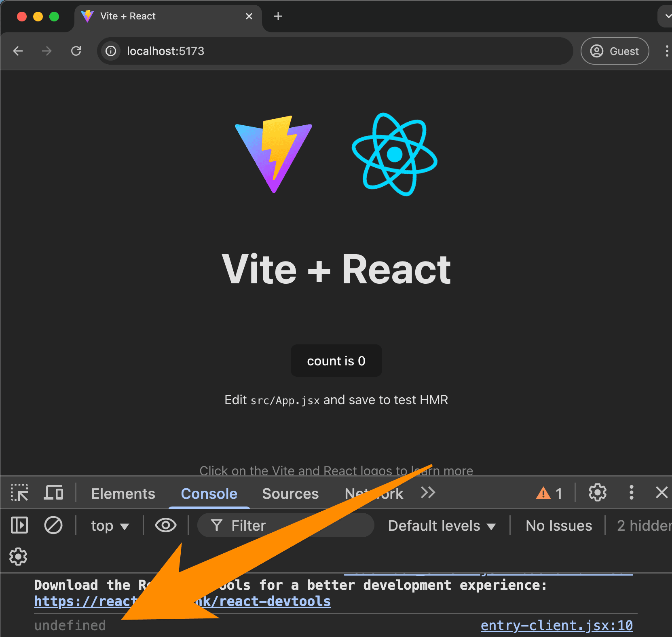Switch to the Sources tab
Viewport: 672px width, 637px height.
click(290, 494)
